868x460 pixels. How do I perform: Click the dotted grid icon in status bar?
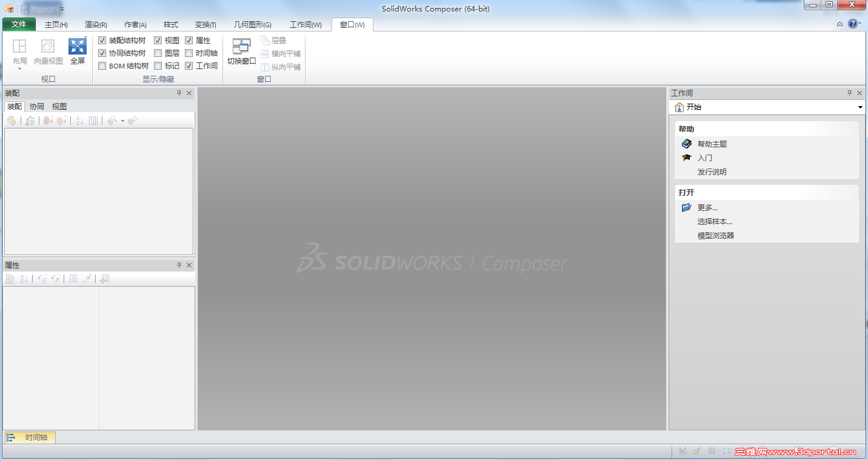[712, 451]
